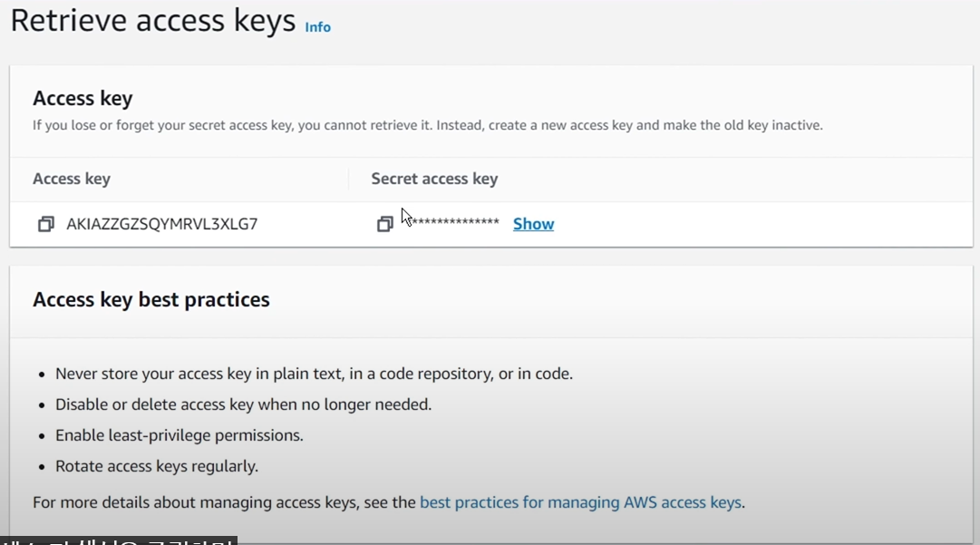Click the "Never store your access key" bullet
This screenshot has height=545, width=980.
tap(314, 374)
